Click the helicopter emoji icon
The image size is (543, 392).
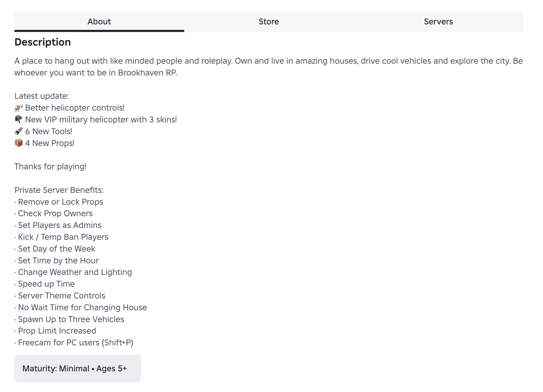pos(19,108)
